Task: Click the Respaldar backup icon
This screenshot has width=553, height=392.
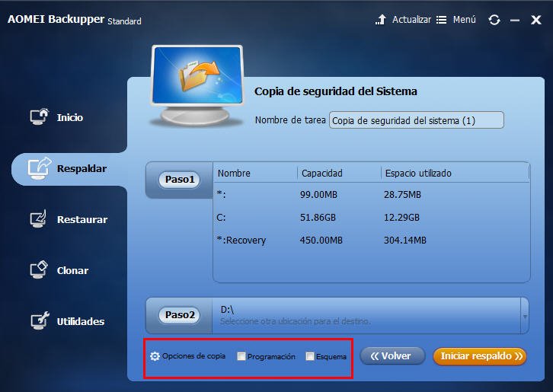Action: click(40, 168)
